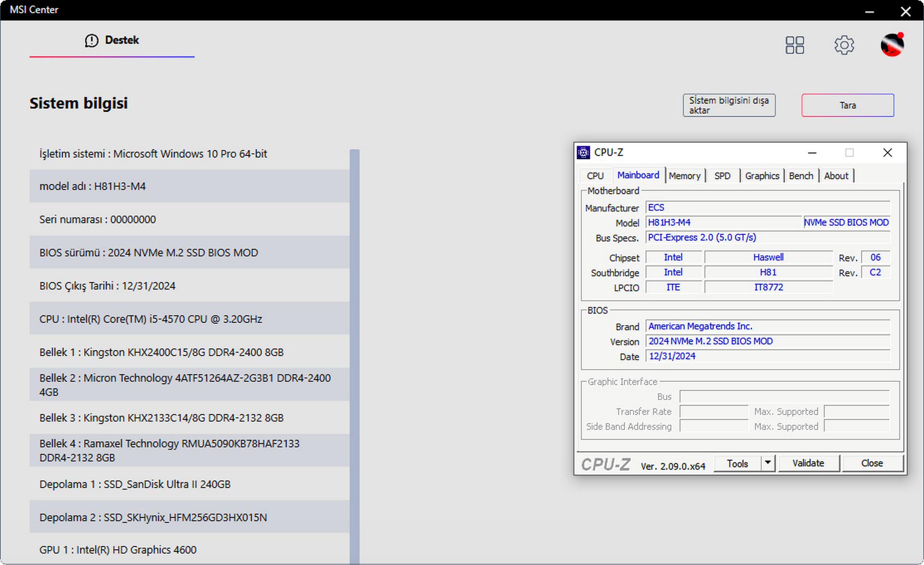Screen dimensions: 924x565
Task: Click the user profile avatar
Action: coord(892,45)
